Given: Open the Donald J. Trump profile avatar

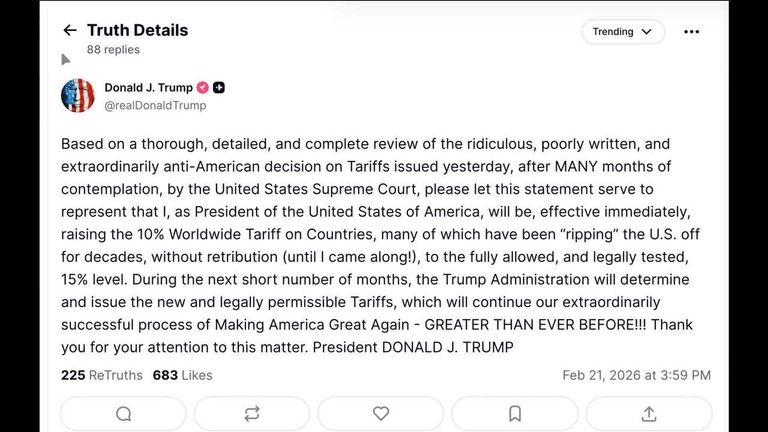Looking at the screenshot, I should pyautogui.click(x=78, y=96).
